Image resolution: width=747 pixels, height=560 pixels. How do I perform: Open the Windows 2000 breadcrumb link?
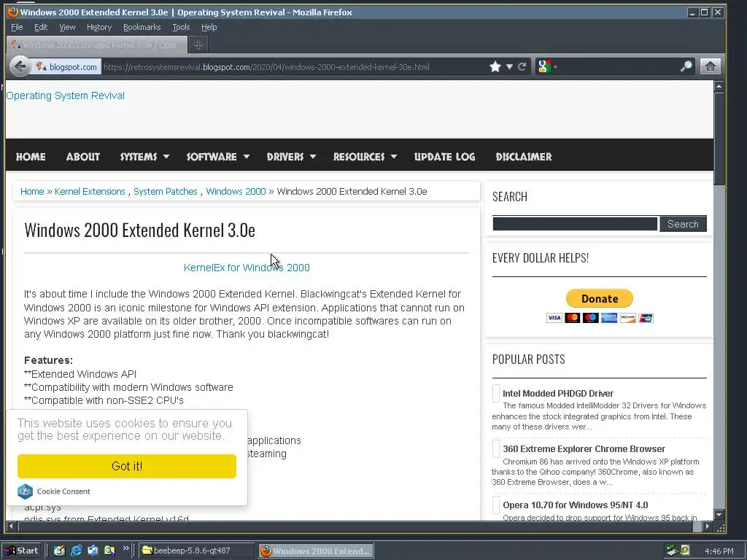pyautogui.click(x=236, y=192)
